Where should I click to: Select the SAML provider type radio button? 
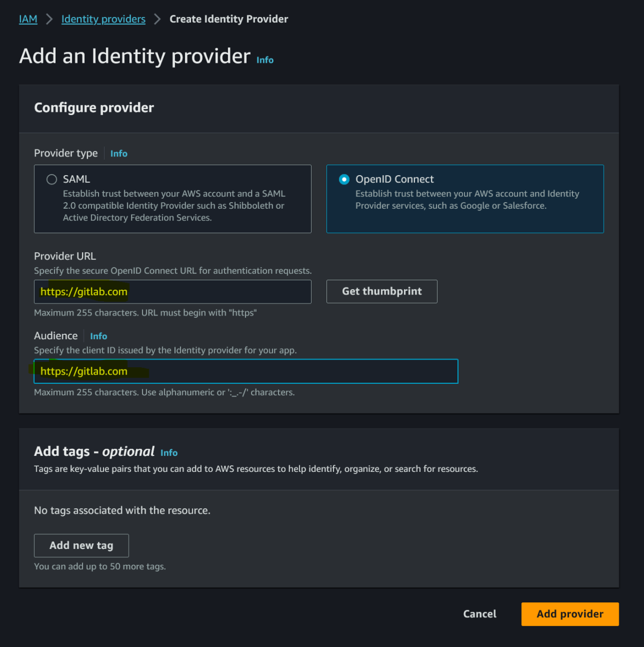click(x=52, y=179)
